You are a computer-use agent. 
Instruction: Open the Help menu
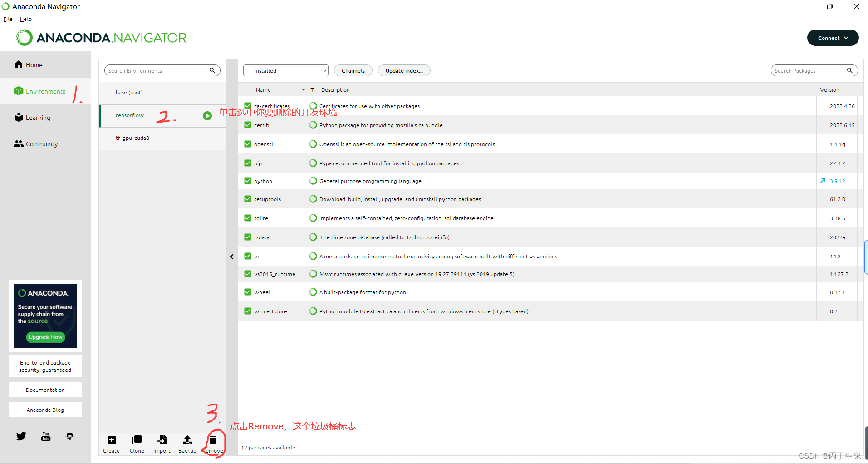pos(26,19)
